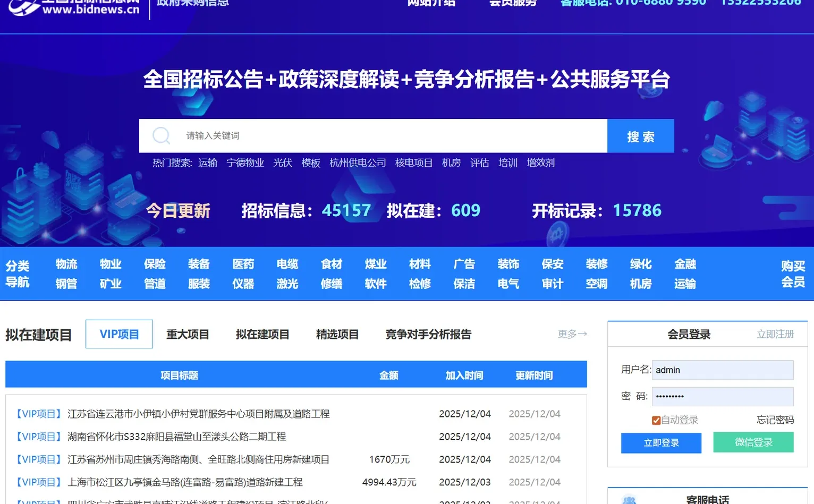Screen dimensions: 814x504
Task: Click the green 微信登录 WeChat login button
Action: click(753, 442)
